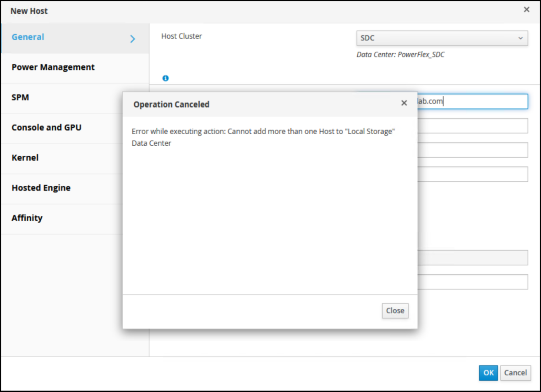Click the chevron arrow beside General

click(132, 39)
